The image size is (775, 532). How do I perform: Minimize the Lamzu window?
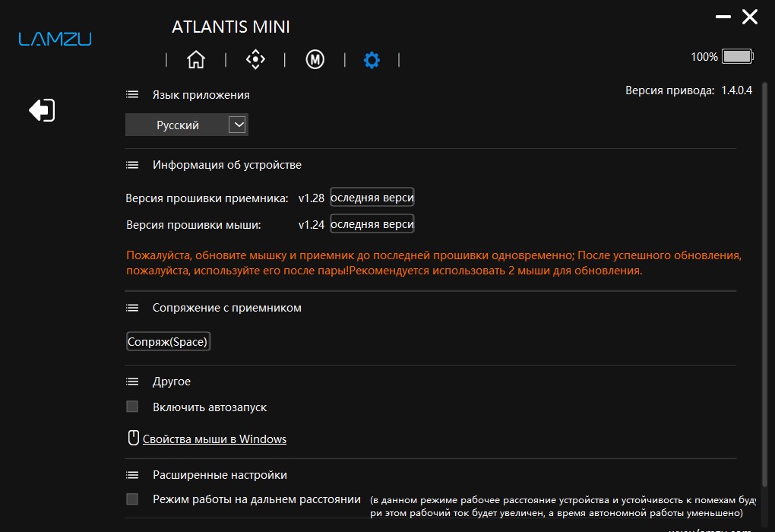click(723, 17)
